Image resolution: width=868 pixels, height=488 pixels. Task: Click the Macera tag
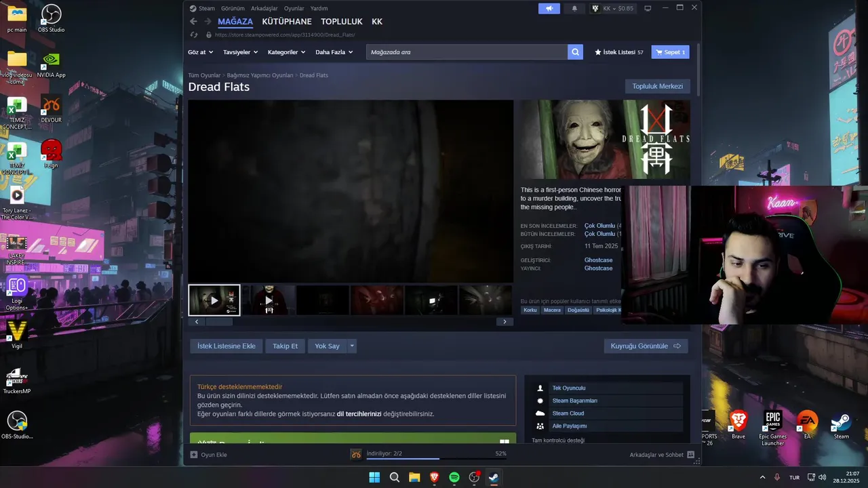click(x=552, y=310)
